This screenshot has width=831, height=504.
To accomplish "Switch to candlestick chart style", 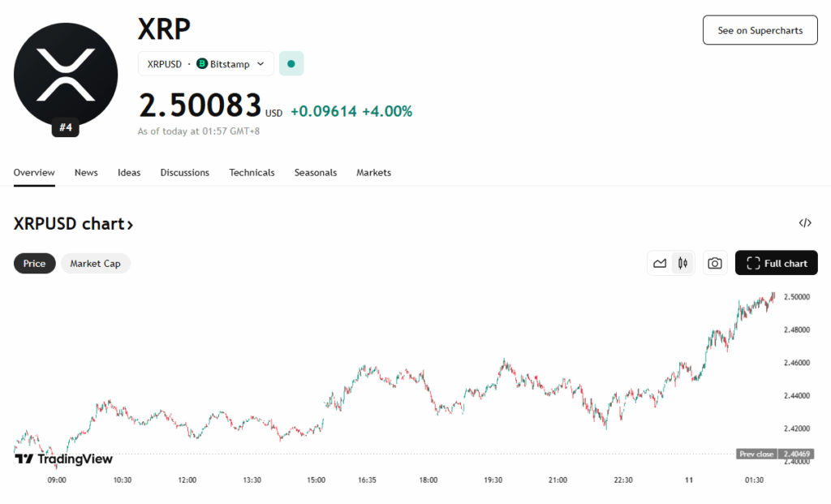I will click(682, 264).
